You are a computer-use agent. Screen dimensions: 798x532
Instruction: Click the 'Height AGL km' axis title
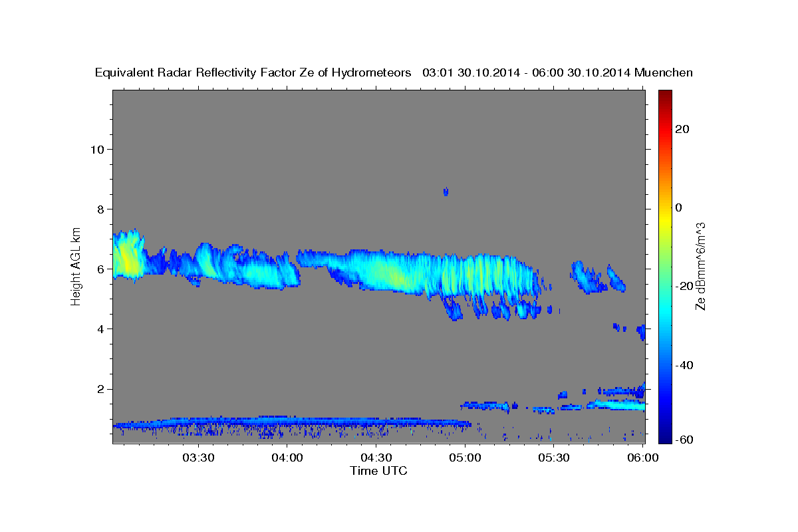tap(76, 266)
